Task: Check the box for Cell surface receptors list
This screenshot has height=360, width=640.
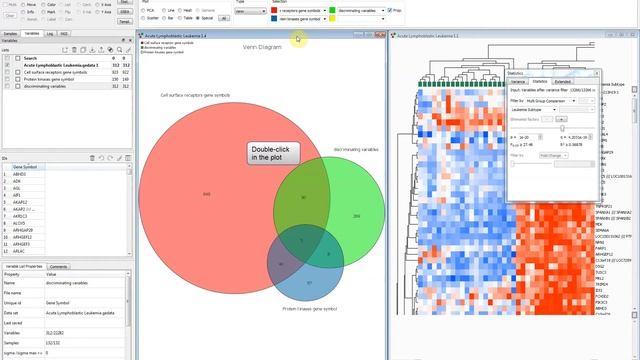Action: [x=18, y=72]
